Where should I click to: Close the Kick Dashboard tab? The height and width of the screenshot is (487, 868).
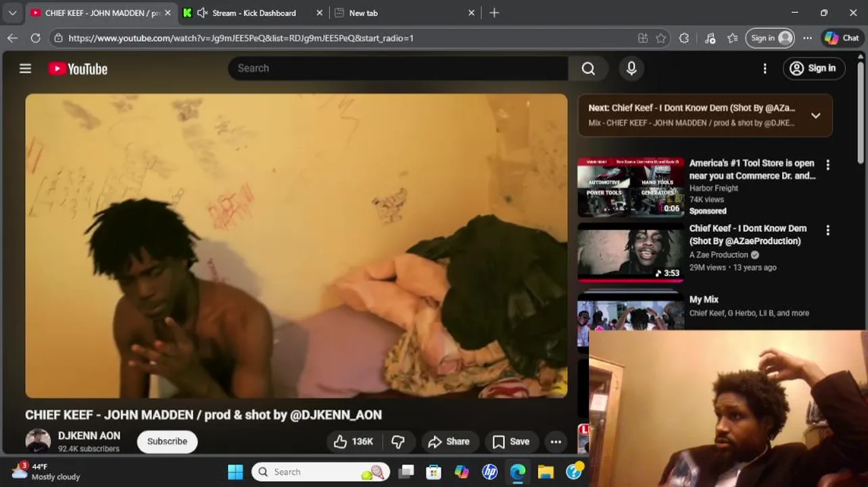pos(320,13)
